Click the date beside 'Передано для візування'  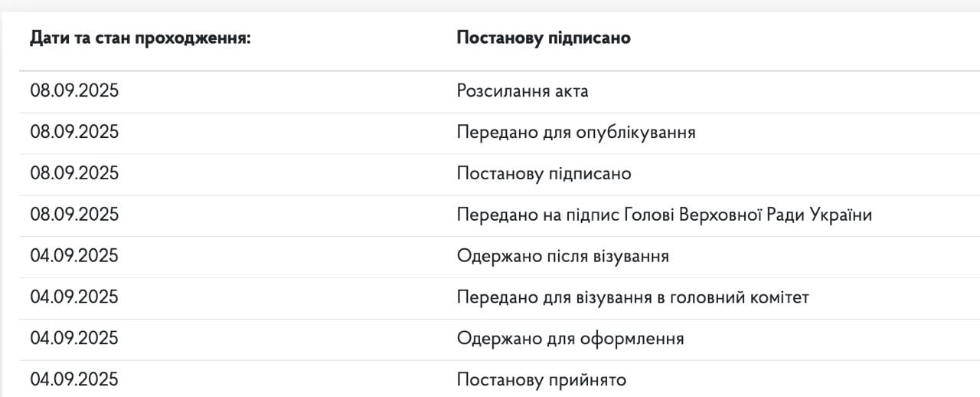[74, 297]
